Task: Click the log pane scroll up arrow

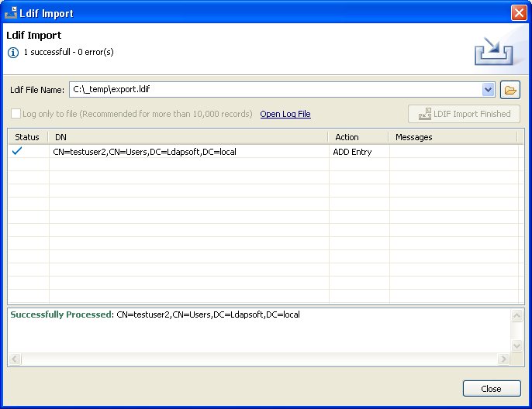Action: coord(516,315)
